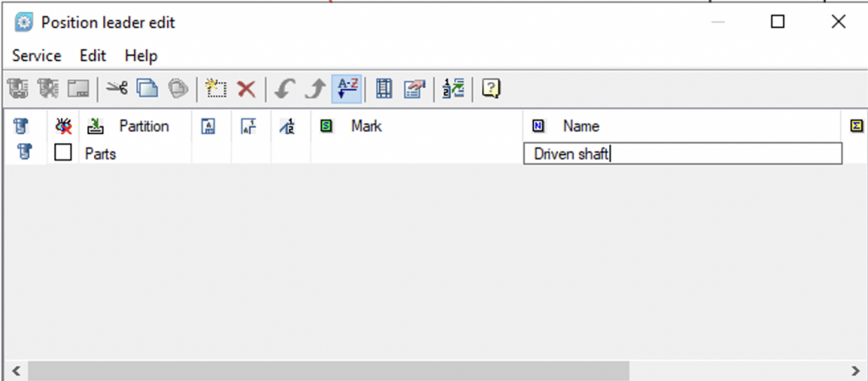Click the properties edit icon in toolbar

coord(414,88)
